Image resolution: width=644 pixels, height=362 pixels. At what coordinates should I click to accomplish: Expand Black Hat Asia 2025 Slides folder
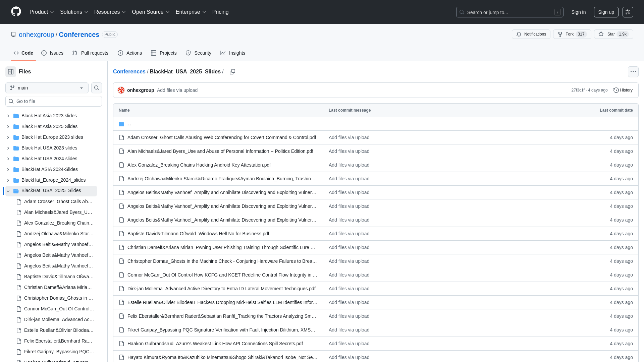[x=8, y=127]
